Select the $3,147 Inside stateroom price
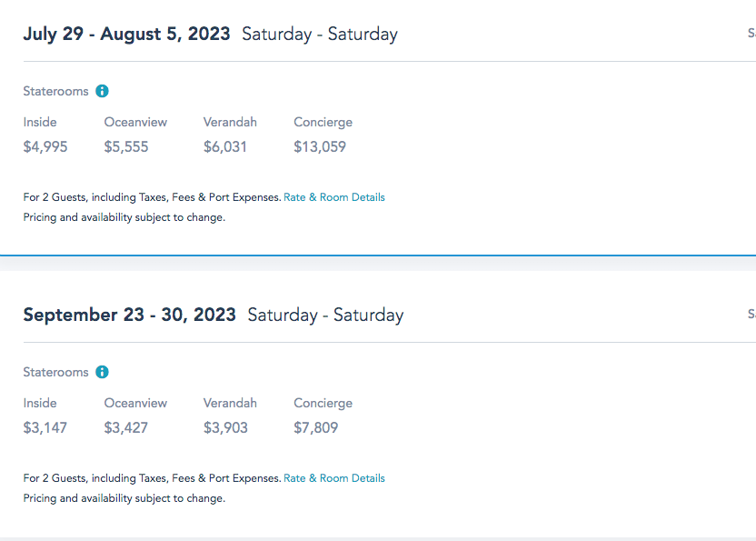 click(45, 428)
